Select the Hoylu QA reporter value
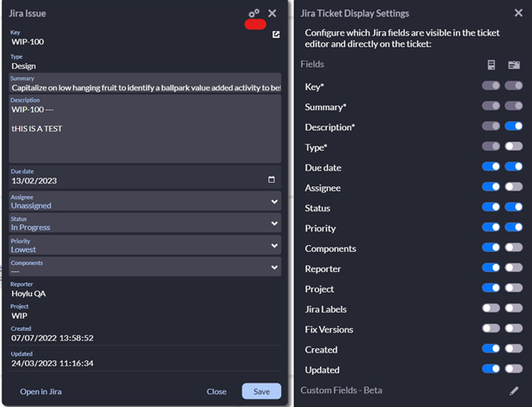This screenshot has width=532, height=407. pyautogui.click(x=29, y=294)
